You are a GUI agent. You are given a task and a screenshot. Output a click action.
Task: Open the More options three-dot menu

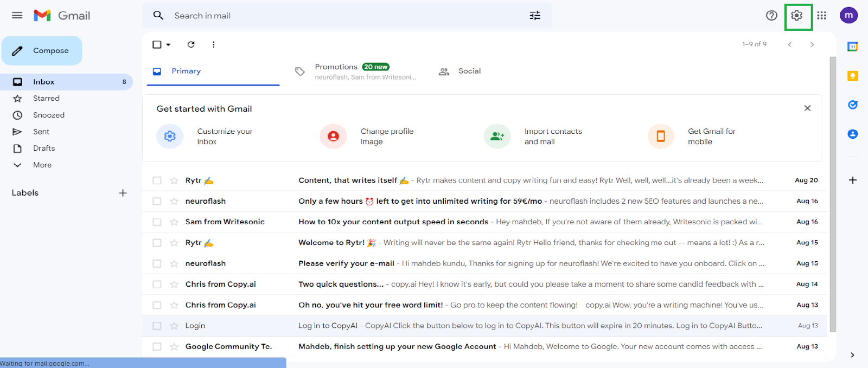coord(214,44)
